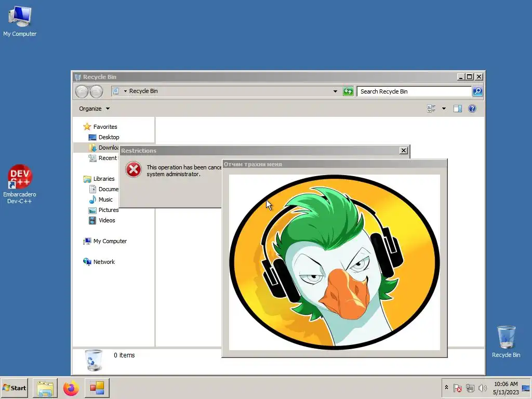Click the volume speaker tray icon
This screenshot has width=532, height=399.
coord(482,388)
